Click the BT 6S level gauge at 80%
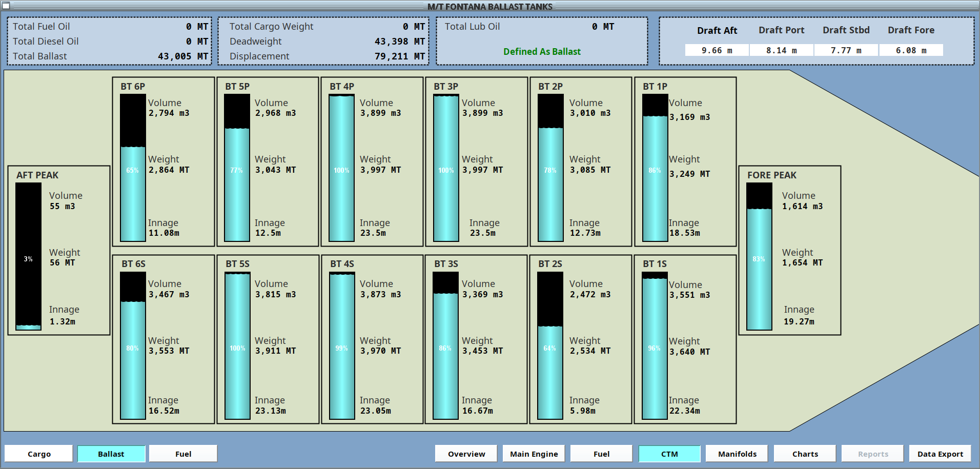 [133, 345]
